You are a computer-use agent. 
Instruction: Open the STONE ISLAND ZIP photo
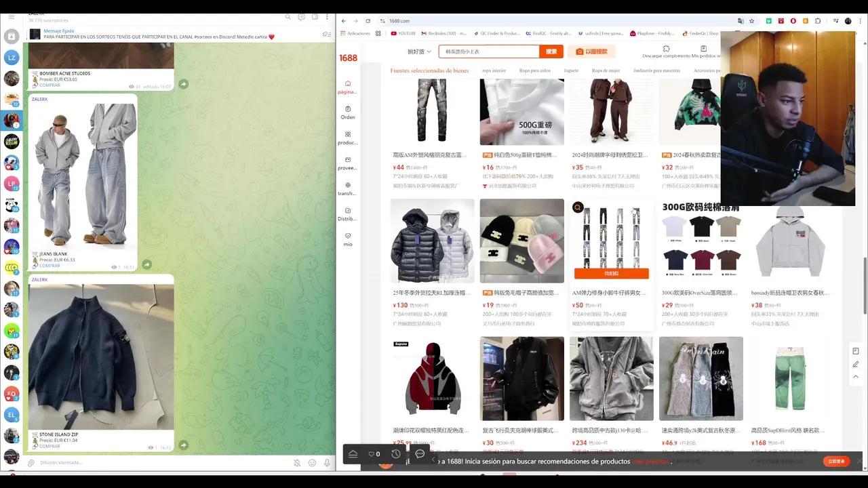(100, 357)
